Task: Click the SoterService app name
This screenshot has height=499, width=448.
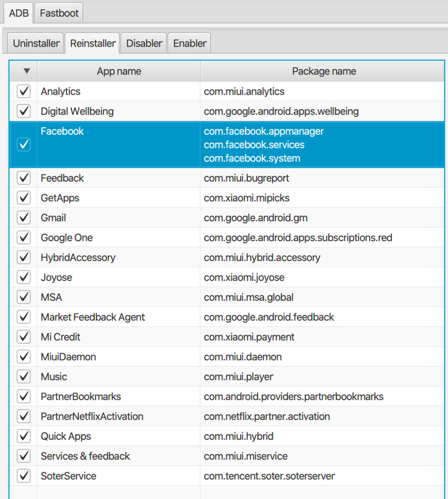Action: (x=68, y=476)
